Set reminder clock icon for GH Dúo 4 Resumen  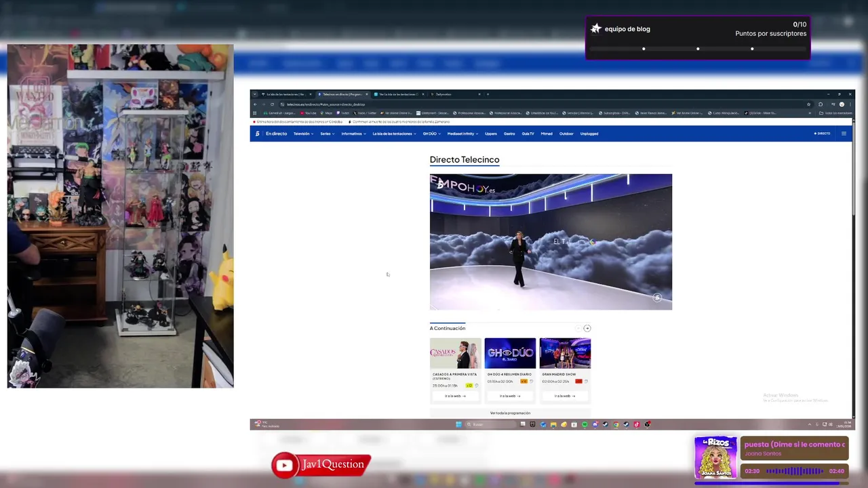click(x=531, y=382)
